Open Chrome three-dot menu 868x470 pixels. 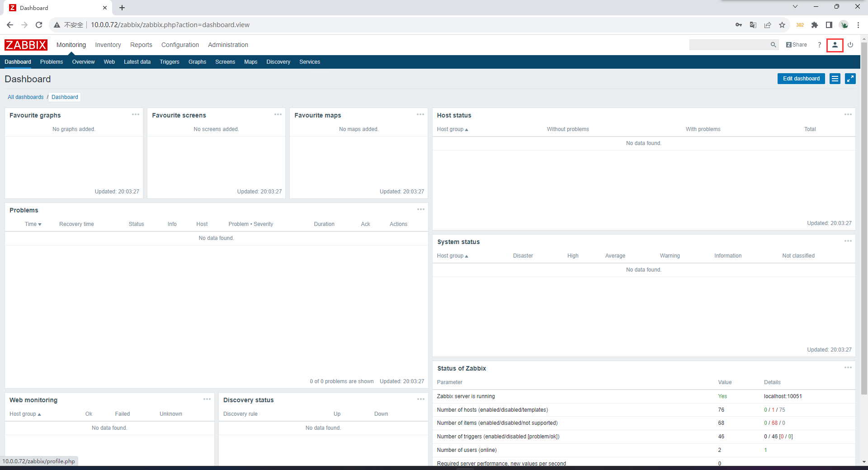tap(858, 25)
